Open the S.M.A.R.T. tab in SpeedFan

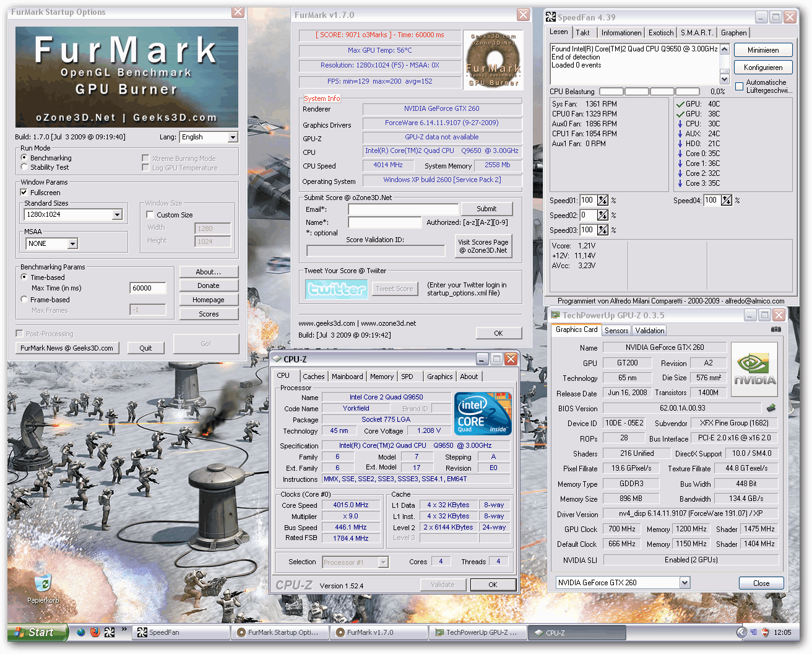click(697, 33)
